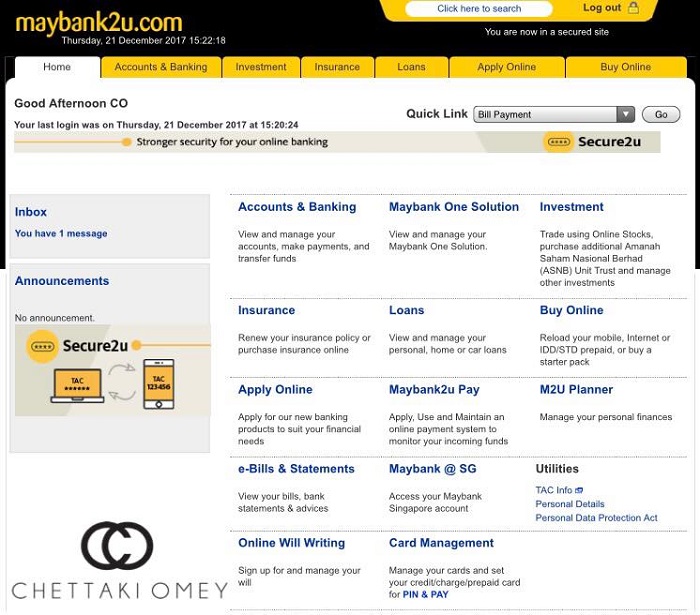Open the Quick Link Bill Payment dropdown
Screen dimensions: 700x615
point(554,114)
